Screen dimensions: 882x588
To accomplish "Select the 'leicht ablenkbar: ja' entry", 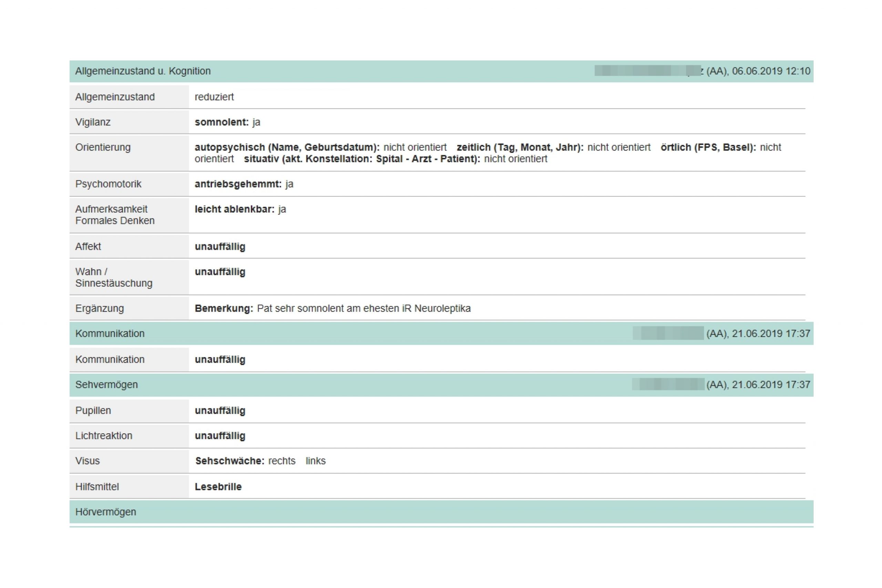I will tap(240, 209).
